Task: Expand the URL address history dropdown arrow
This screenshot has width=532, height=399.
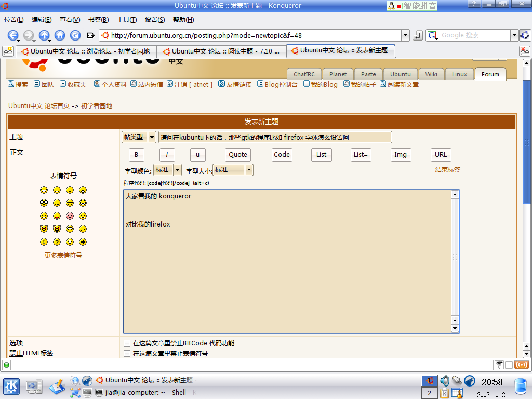Action: point(405,35)
